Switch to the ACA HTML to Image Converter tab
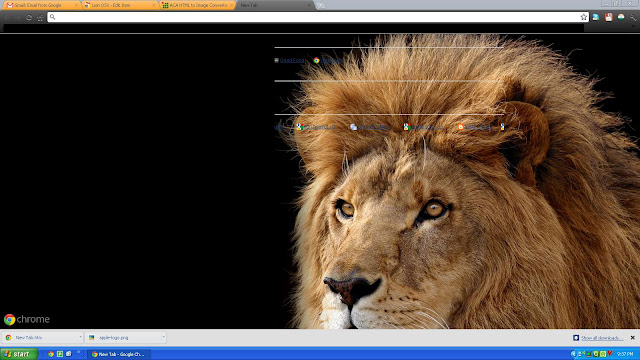 tap(198, 5)
